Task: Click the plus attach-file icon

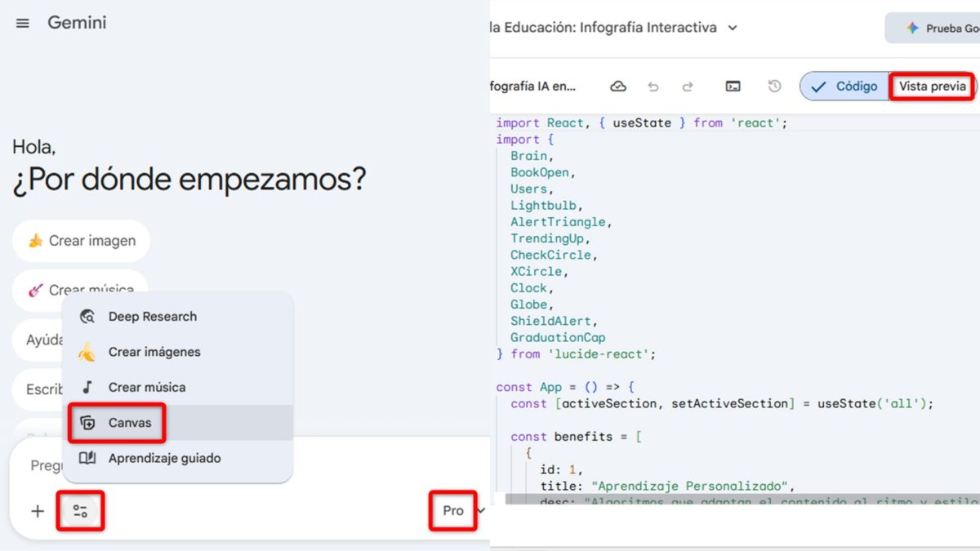Action: (38, 511)
